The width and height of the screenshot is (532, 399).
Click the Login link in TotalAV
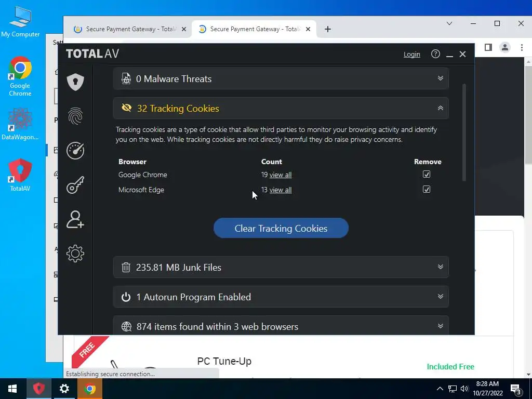tap(412, 54)
